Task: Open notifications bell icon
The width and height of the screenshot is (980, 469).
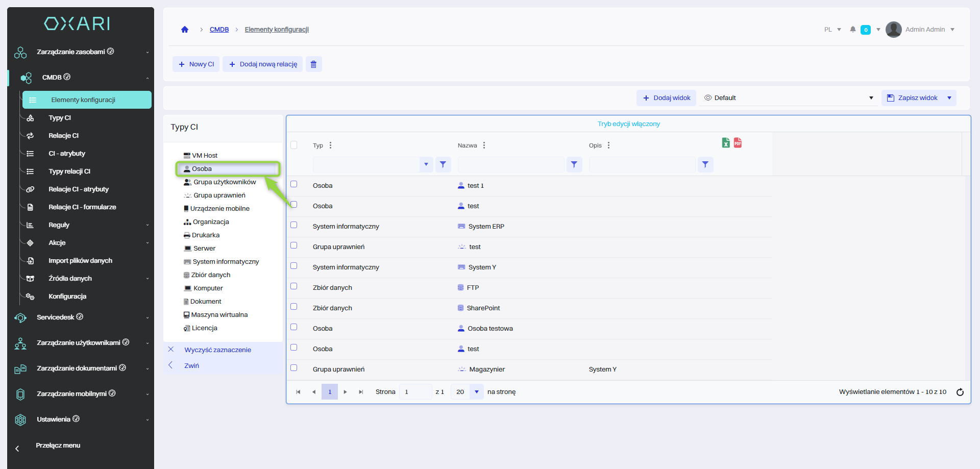Action: click(852, 30)
